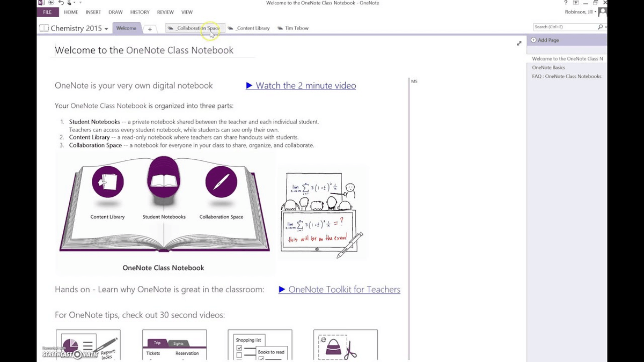The height and width of the screenshot is (362, 644).
Task: Open the HISTORY ribbon tab
Action: tap(140, 12)
